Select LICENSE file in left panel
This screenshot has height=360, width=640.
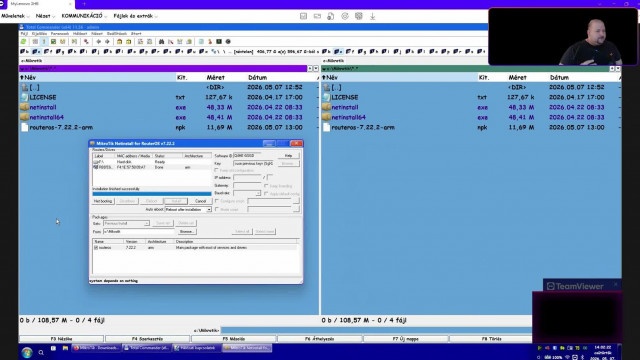point(42,97)
